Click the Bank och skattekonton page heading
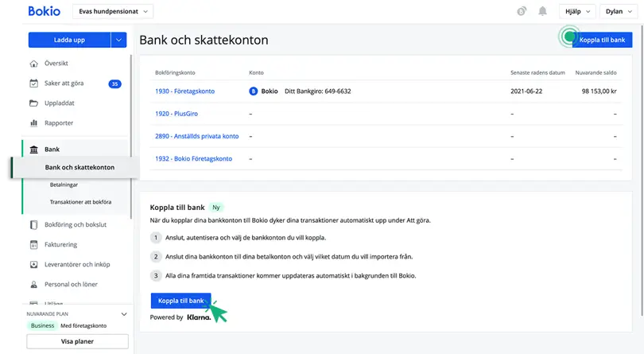This screenshot has height=354, width=644. (x=204, y=40)
